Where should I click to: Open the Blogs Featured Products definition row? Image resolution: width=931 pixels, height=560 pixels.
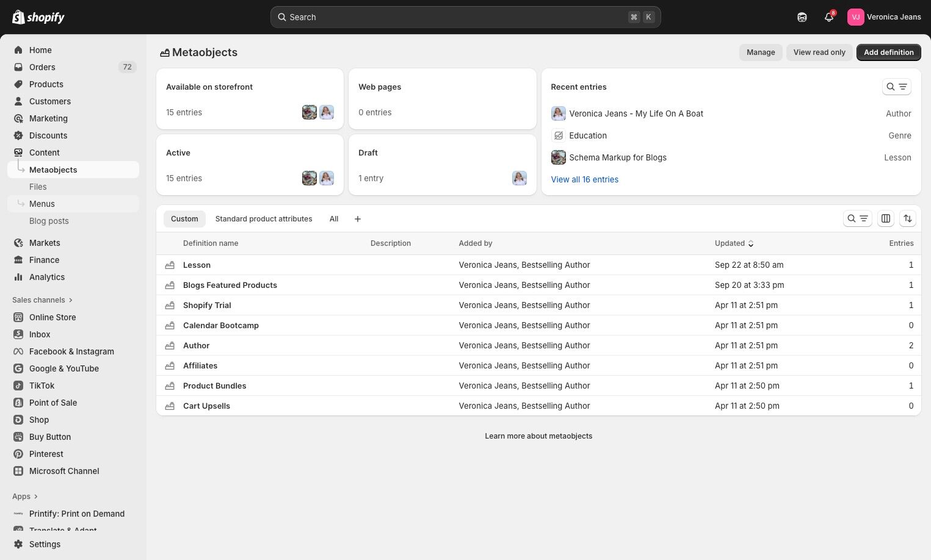pyautogui.click(x=230, y=285)
